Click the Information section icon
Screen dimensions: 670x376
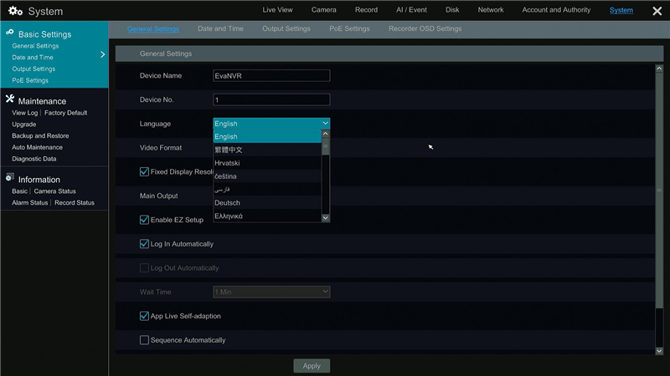[10, 177]
